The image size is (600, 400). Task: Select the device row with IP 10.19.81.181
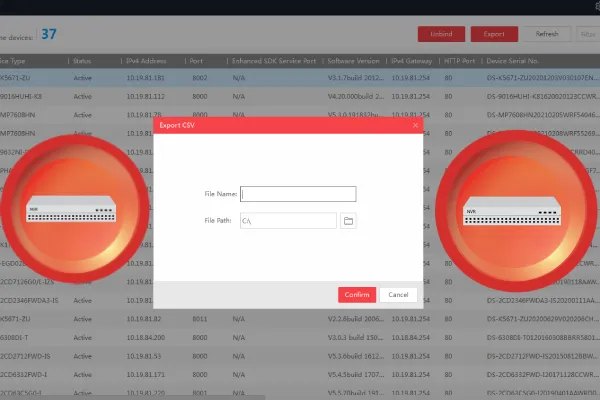tap(300, 78)
